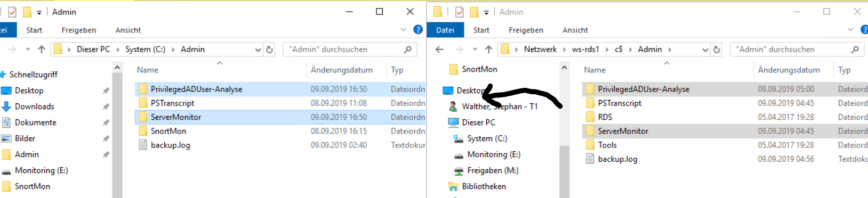The image size is (868, 198).
Task: Select Monitoring (E:) drive in right navigation pane
Action: coord(494,154)
